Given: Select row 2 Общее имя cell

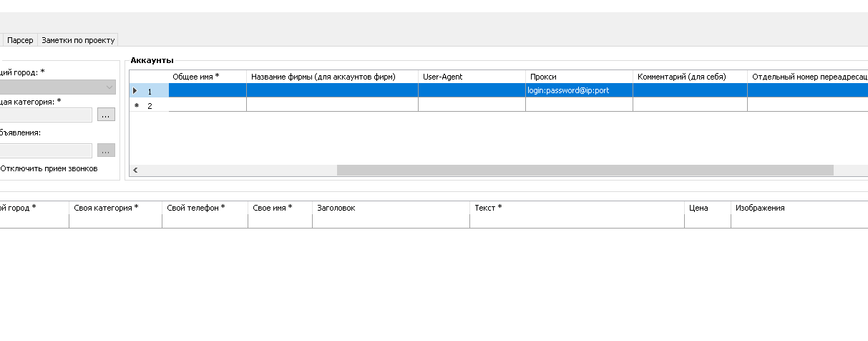Looking at the screenshot, I should [x=207, y=105].
